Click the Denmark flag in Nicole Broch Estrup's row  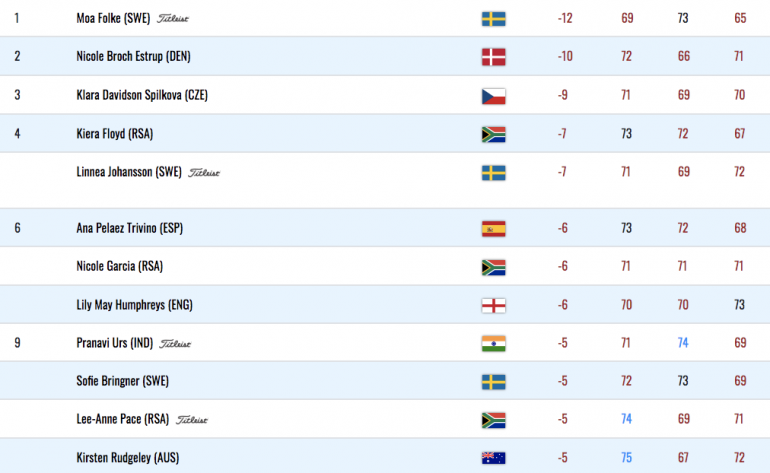494,57
